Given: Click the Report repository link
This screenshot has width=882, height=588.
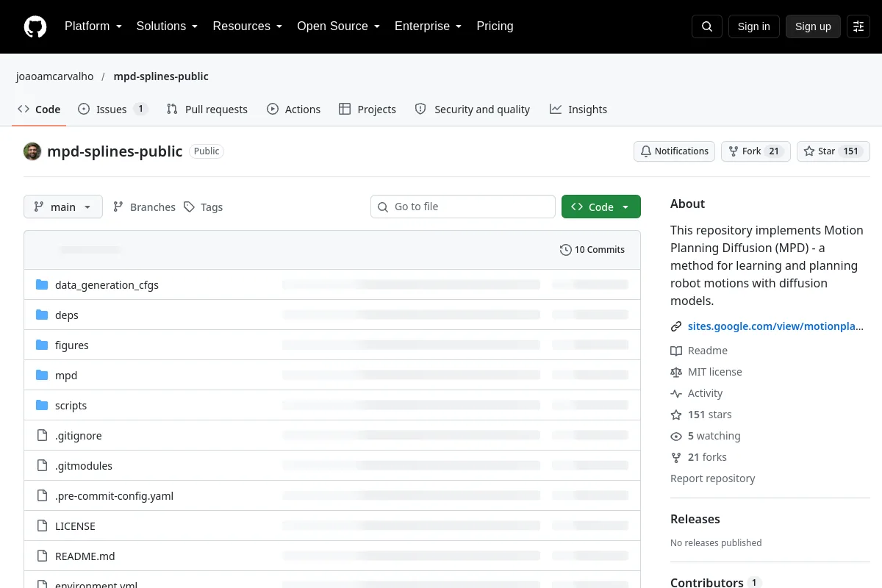Looking at the screenshot, I should click(713, 478).
